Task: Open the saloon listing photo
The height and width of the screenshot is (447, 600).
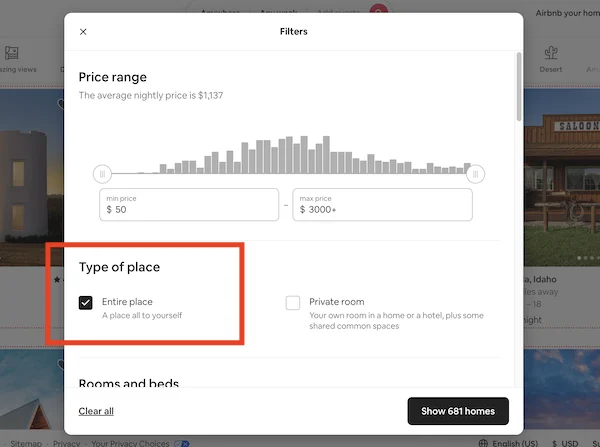Action: click(x=562, y=178)
